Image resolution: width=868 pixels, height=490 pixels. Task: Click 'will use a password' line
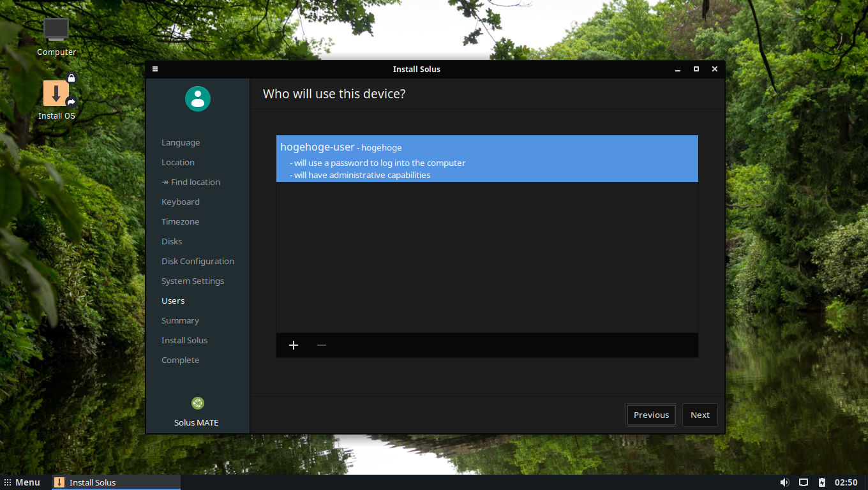click(x=378, y=163)
